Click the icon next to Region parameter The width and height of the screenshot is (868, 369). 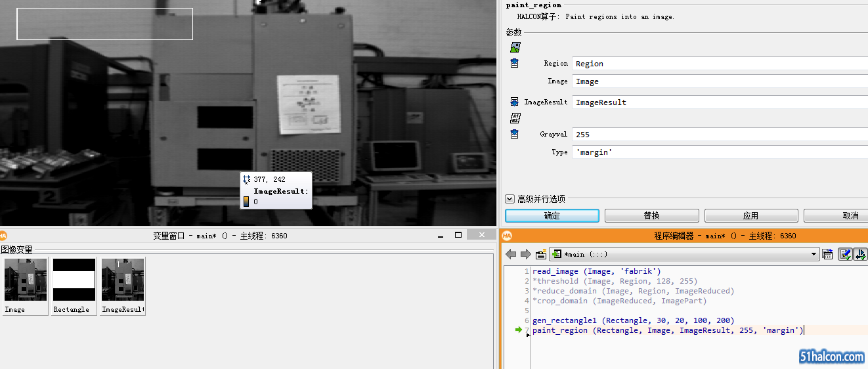click(x=515, y=63)
